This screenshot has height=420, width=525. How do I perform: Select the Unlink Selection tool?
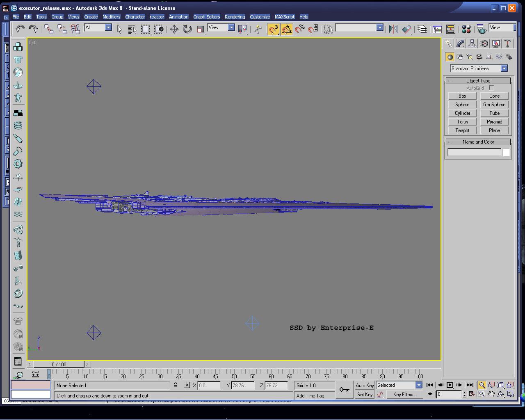click(x=62, y=29)
